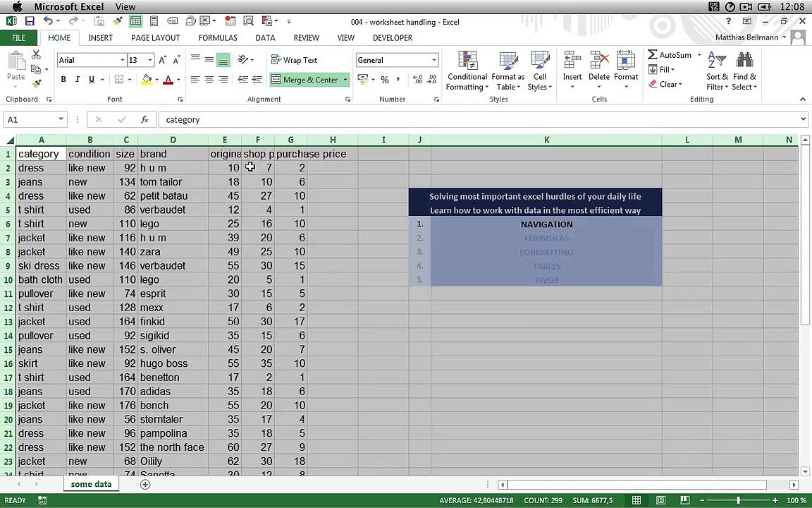The width and height of the screenshot is (812, 508).
Task: Toggle Italic formatting
Action: (78, 79)
